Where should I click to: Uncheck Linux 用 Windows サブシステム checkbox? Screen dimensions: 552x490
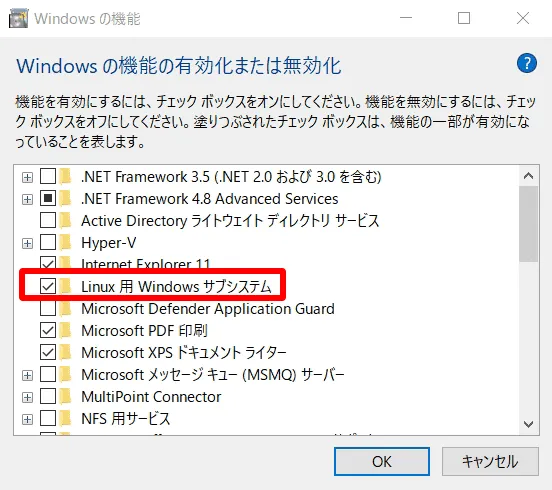[x=48, y=286]
